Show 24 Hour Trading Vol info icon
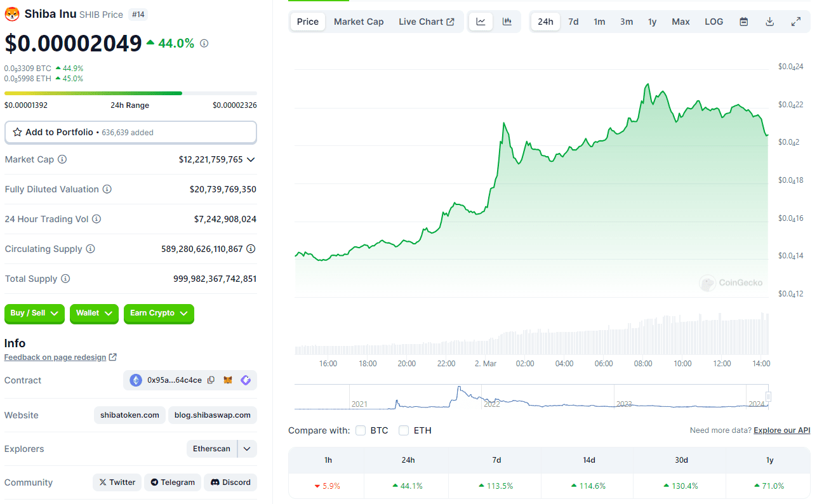The width and height of the screenshot is (817, 504). [x=96, y=219]
